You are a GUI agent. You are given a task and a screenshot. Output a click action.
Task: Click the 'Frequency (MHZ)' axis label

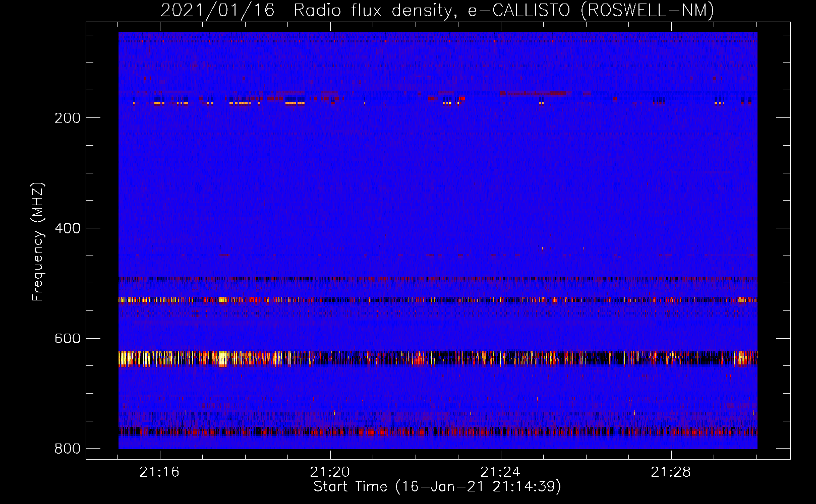pos(38,241)
